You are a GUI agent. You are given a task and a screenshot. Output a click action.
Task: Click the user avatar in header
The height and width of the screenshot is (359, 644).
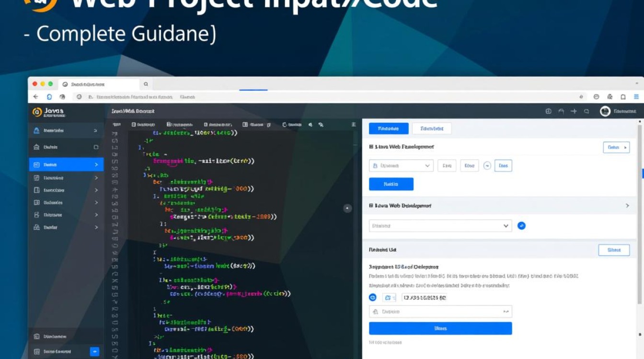(605, 112)
